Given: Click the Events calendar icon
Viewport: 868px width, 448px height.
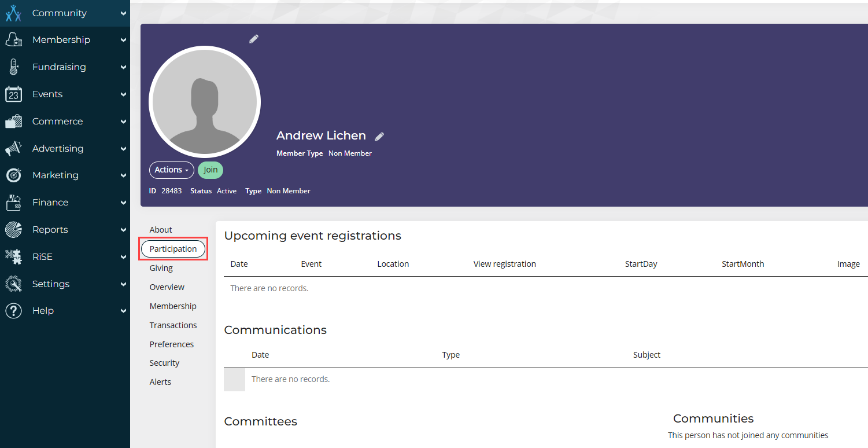Looking at the screenshot, I should click(13, 94).
